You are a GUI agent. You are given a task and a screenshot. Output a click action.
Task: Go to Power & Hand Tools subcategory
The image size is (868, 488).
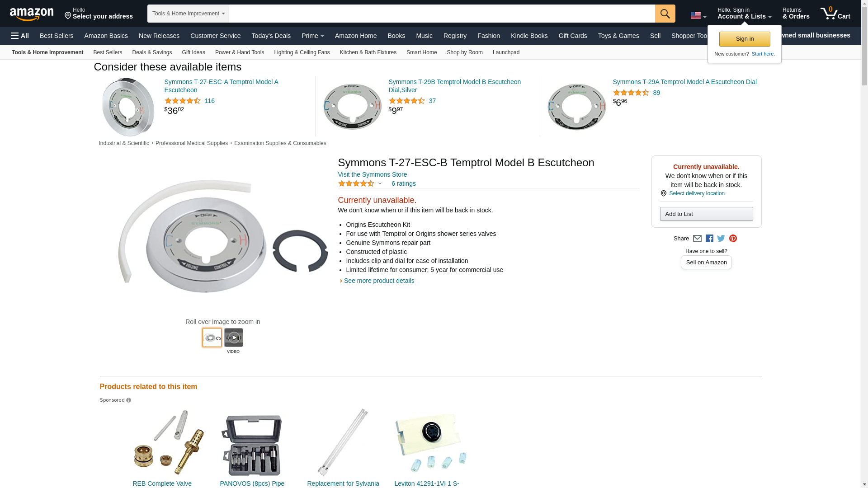point(240,52)
